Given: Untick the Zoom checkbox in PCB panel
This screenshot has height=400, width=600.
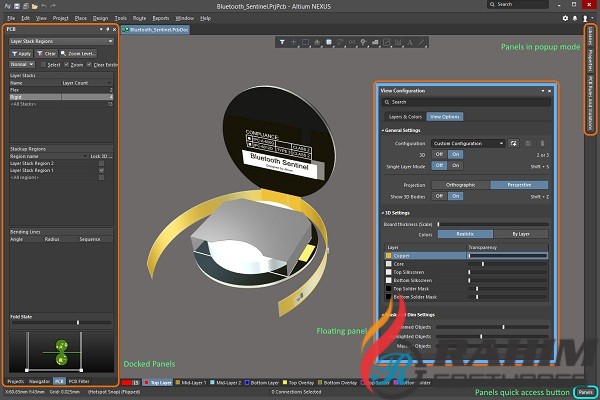Looking at the screenshot, I should 67,65.
